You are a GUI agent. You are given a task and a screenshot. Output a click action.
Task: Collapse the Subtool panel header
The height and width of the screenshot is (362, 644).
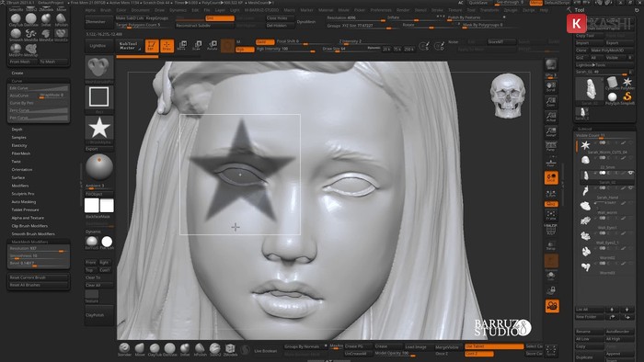click(585, 129)
